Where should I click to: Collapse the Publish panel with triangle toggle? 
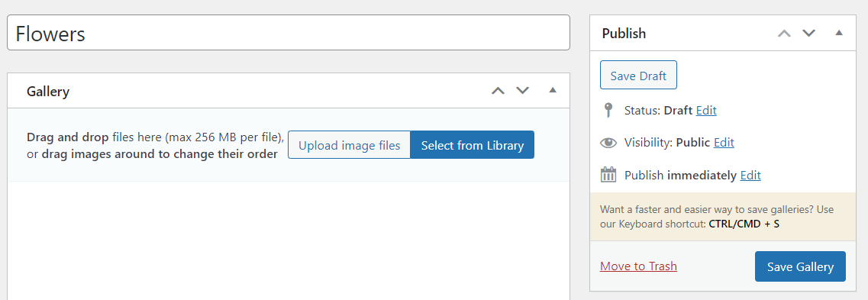pos(839,33)
